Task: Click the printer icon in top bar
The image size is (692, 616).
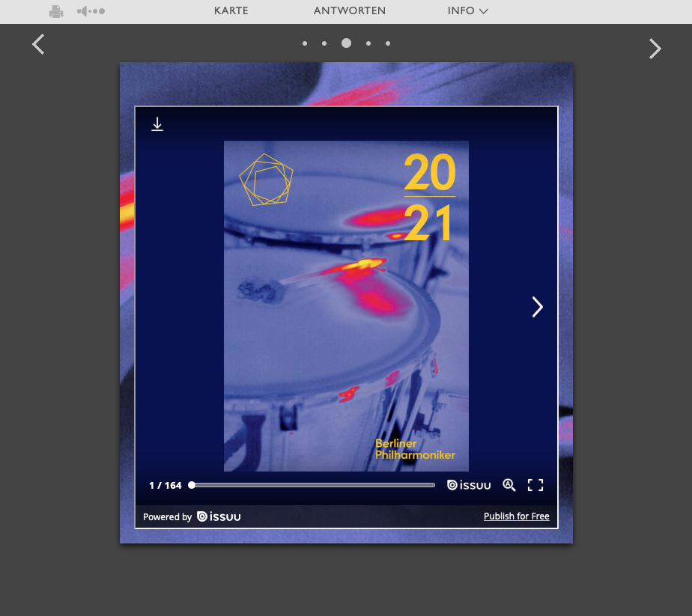Action: [56, 11]
